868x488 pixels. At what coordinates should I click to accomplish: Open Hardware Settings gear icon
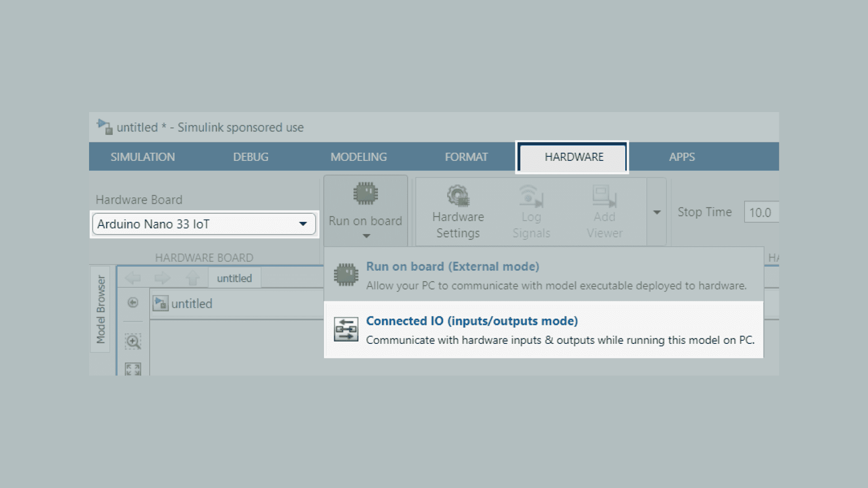pos(458,196)
